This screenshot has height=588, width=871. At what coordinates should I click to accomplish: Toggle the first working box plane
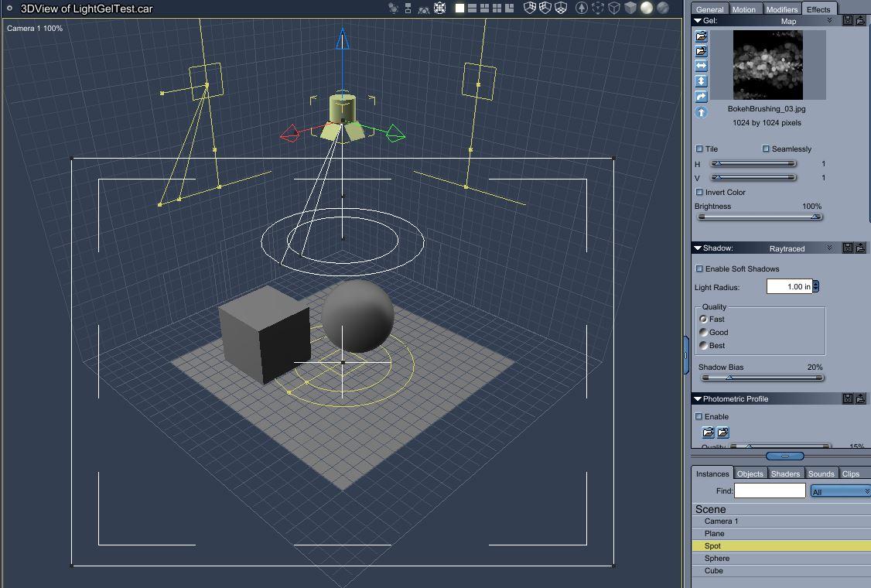click(530, 9)
